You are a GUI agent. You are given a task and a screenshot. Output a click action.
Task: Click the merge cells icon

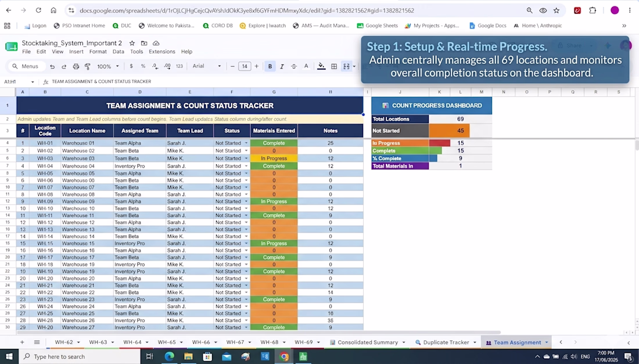[x=346, y=66]
